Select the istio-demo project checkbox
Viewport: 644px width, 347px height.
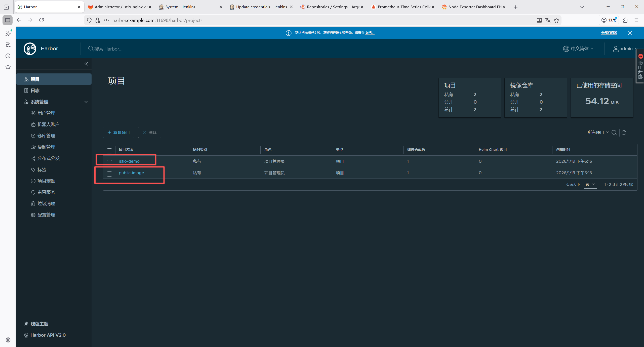[x=109, y=162]
